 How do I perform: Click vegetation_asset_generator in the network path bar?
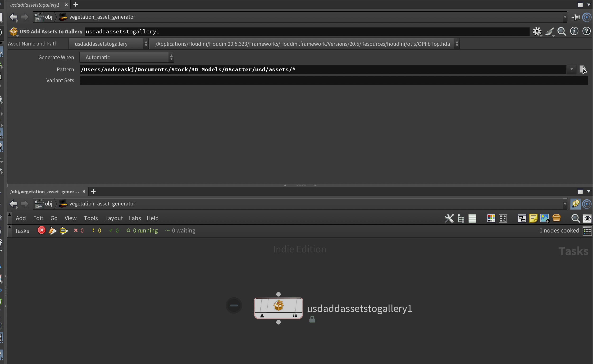(x=102, y=204)
